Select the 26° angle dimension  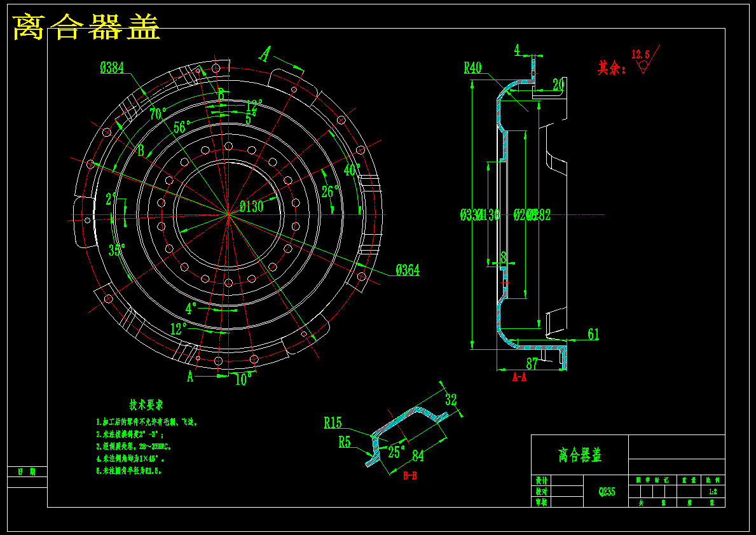[330, 192]
